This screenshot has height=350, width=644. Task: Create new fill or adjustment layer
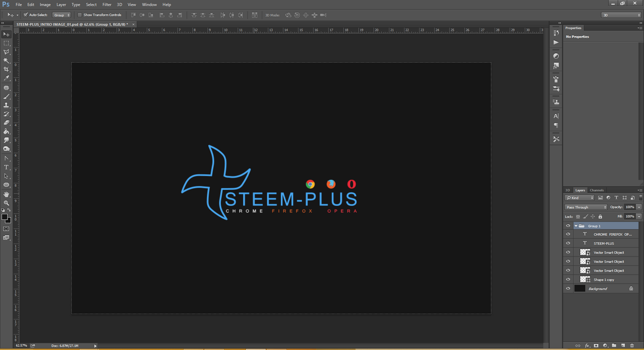[x=605, y=345]
